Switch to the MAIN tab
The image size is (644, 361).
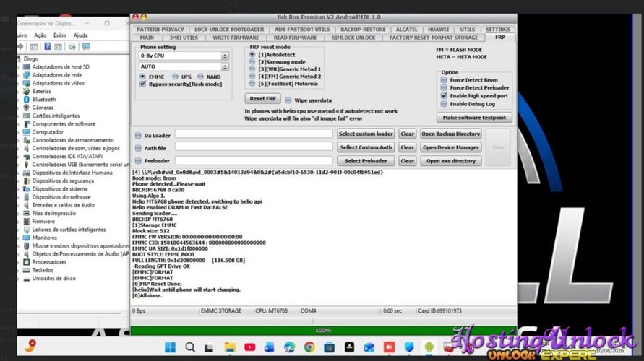point(147,38)
